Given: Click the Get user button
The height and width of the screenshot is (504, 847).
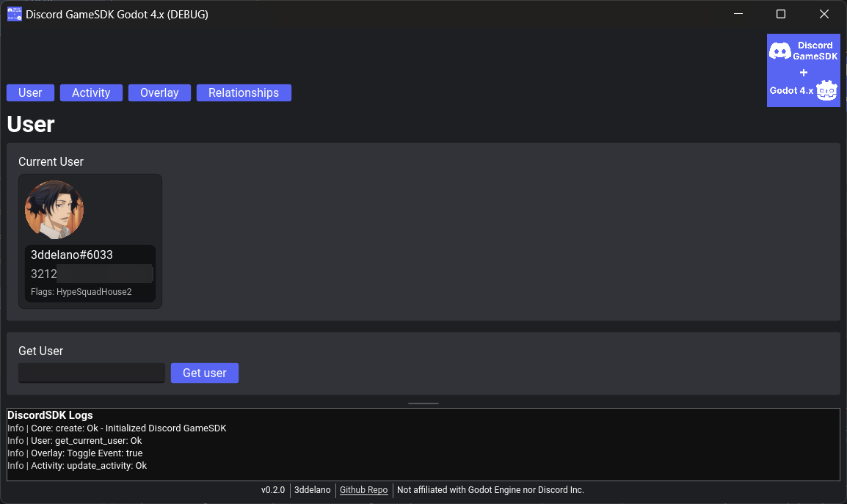Looking at the screenshot, I should pyautogui.click(x=205, y=373).
